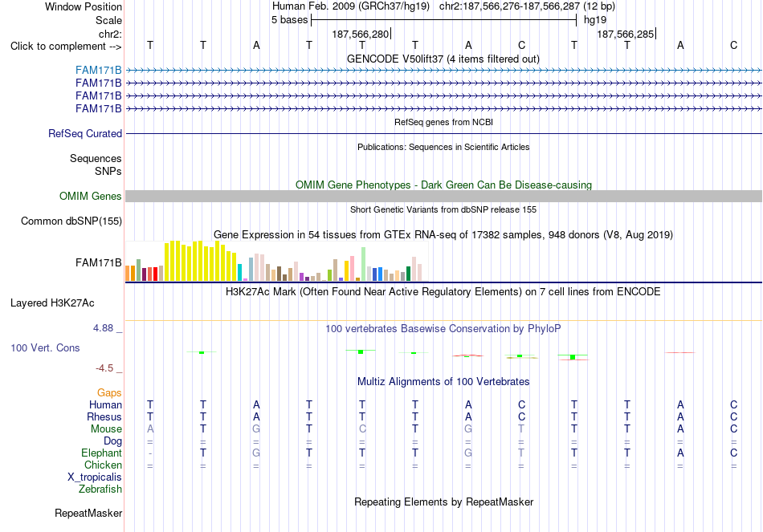Select the light-blue FAM171B transcript label
The image size is (763, 532).
tap(98, 71)
